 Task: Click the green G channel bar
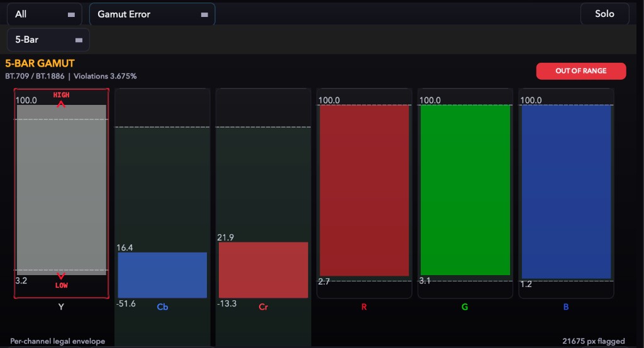click(x=465, y=190)
